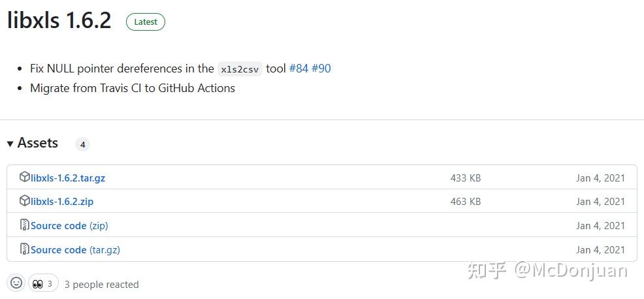Screen dimensions: 644x299
Task: Collapse the Assets section triangle
Action: point(10,144)
